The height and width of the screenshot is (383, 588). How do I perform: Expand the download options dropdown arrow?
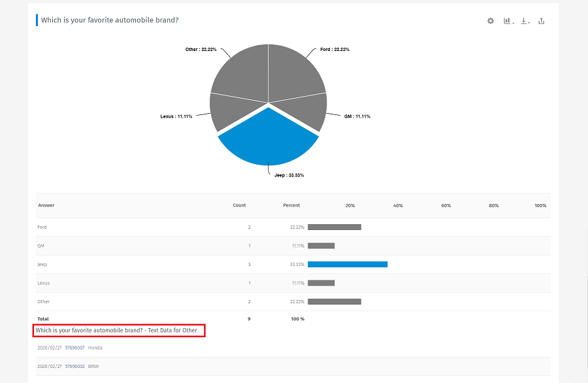coord(529,22)
